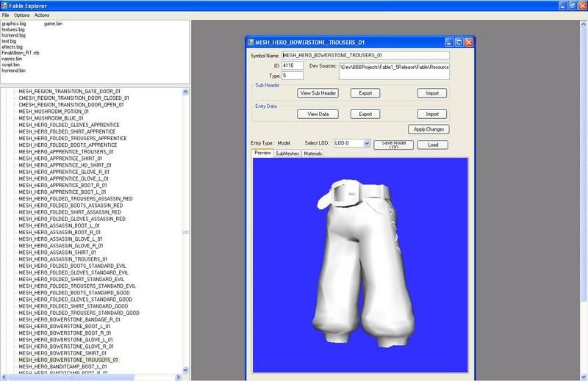Viewport: 588px width, 381px height.
Task: Select MESH_HERO_BOWERSTONE_SHIRT_01 tree entry
Action: click(x=62, y=354)
